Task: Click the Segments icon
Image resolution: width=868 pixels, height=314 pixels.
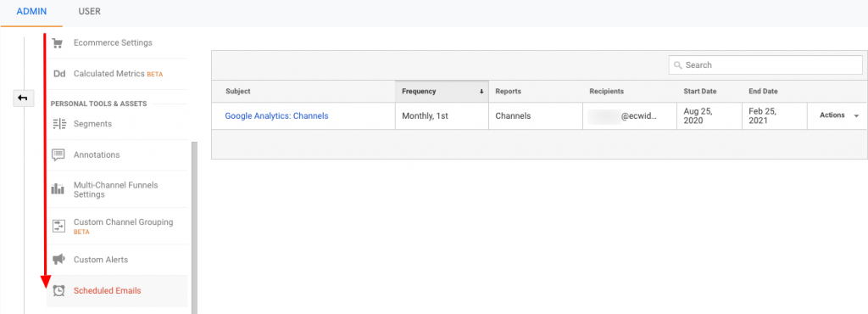Action: point(58,124)
